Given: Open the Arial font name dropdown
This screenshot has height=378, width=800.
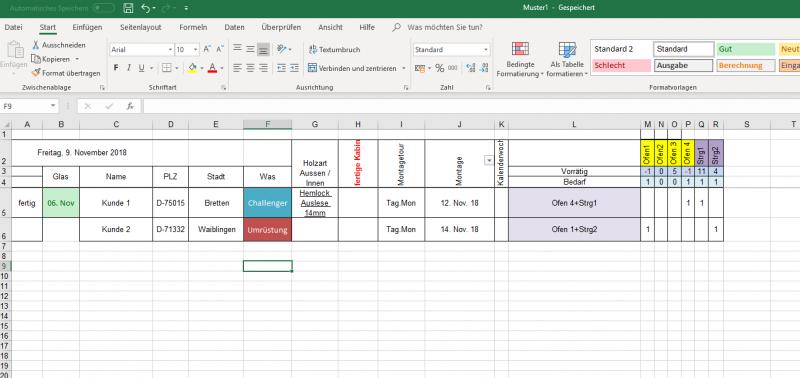Looking at the screenshot, I should pyautogui.click(x=170, y=49).
